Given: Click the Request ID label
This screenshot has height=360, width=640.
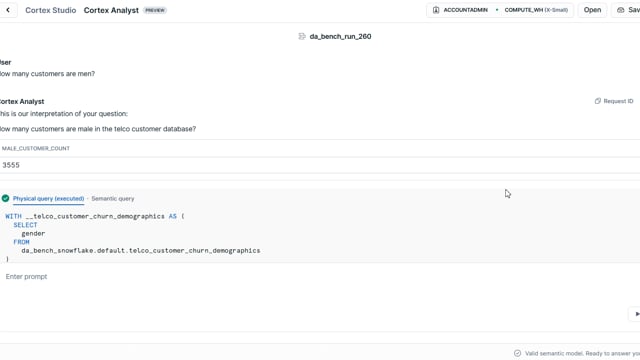Looking at the screenshot, I should click(618, 101).
